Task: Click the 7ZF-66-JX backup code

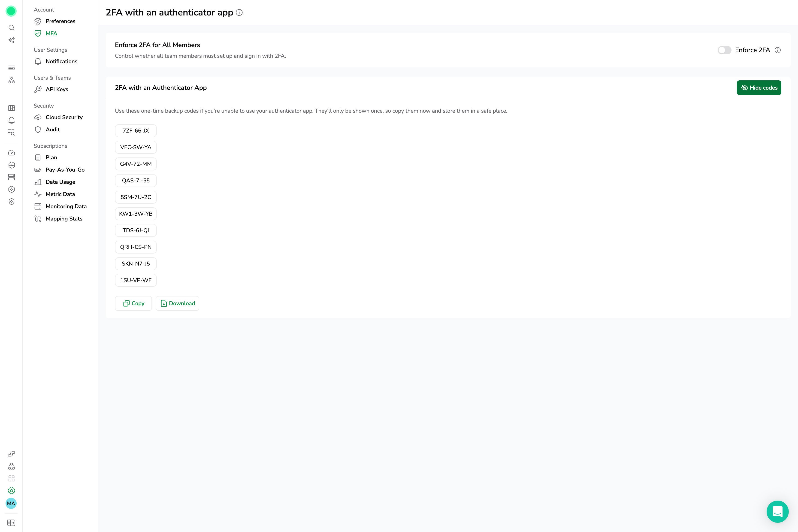Action: (136, 131)
